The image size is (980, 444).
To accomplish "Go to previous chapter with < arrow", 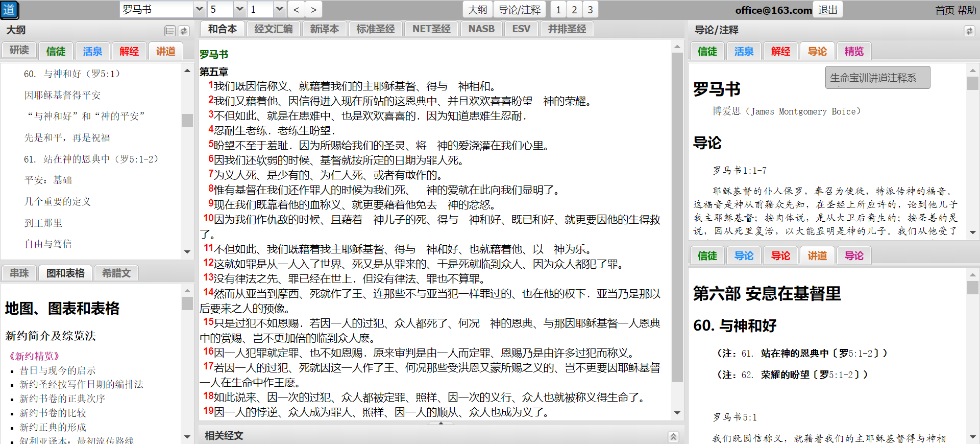I will click(296, 10).
